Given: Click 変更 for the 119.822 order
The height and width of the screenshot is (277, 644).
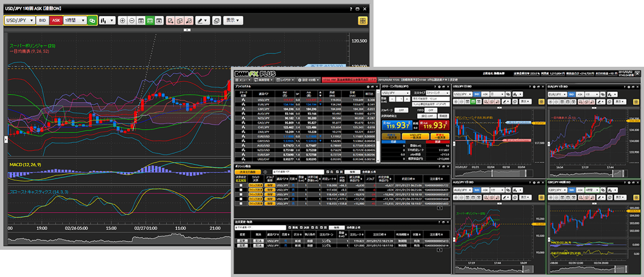Looking at the screenshot, I should point(241,241).
